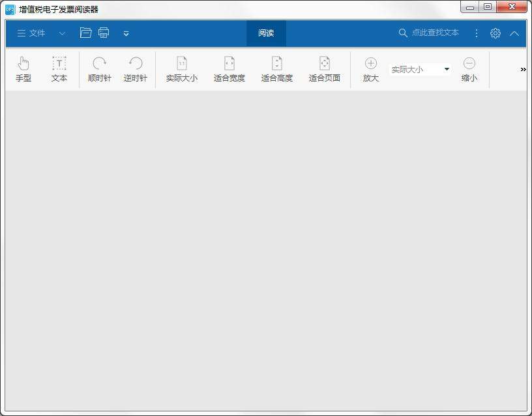Screen dimensions: 532x416
Task: Fit invoice to height using 适合高度
Action: coord(276,68)
